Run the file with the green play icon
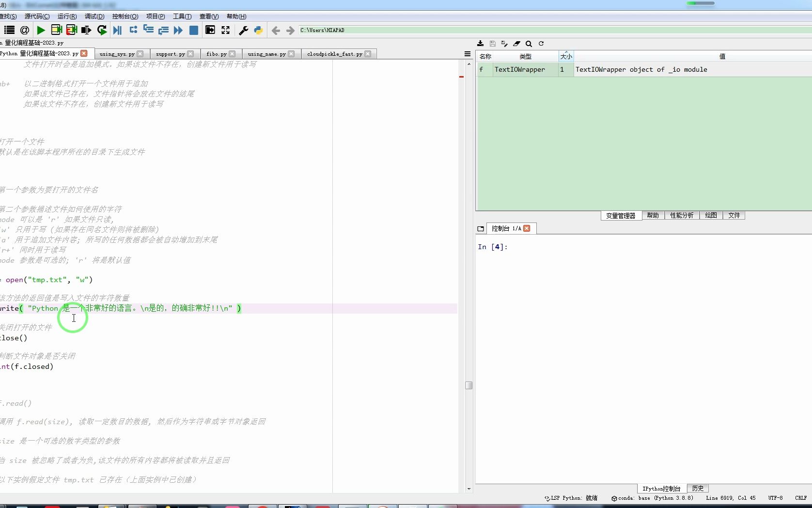Image resolution: width=812 pixels, height=508 pixels. (x=41, y=30)
